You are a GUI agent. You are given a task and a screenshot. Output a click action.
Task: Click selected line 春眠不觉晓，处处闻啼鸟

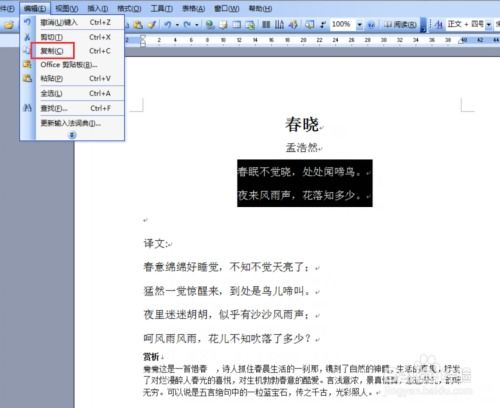(300, 172)
